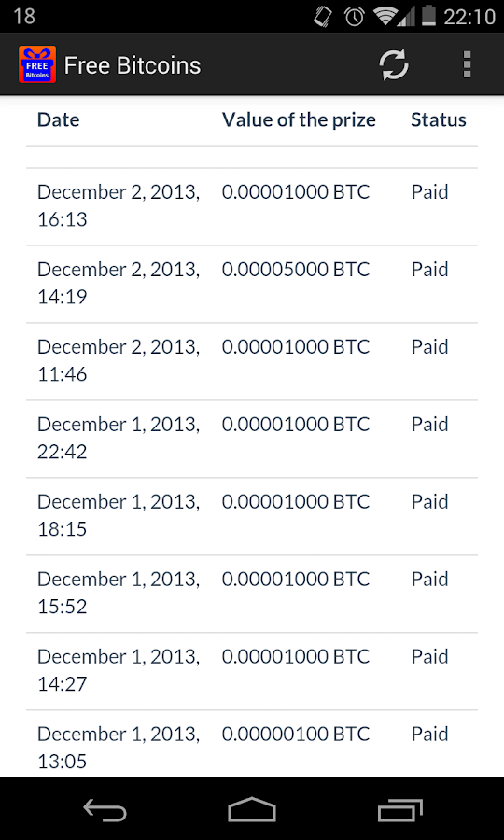504x840 pixels.
Task: Tap the Android back navigation button
Action: point(105,809)
